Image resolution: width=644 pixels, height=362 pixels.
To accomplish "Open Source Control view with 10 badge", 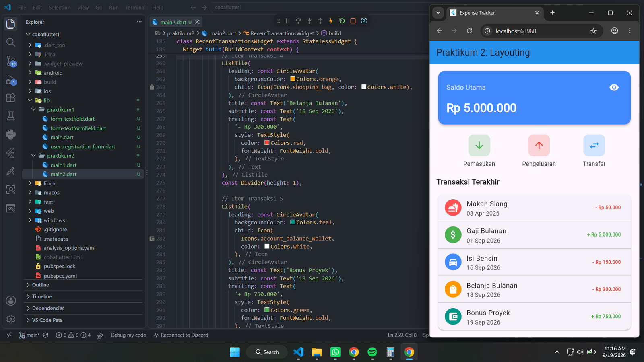I will coord(11,61).
